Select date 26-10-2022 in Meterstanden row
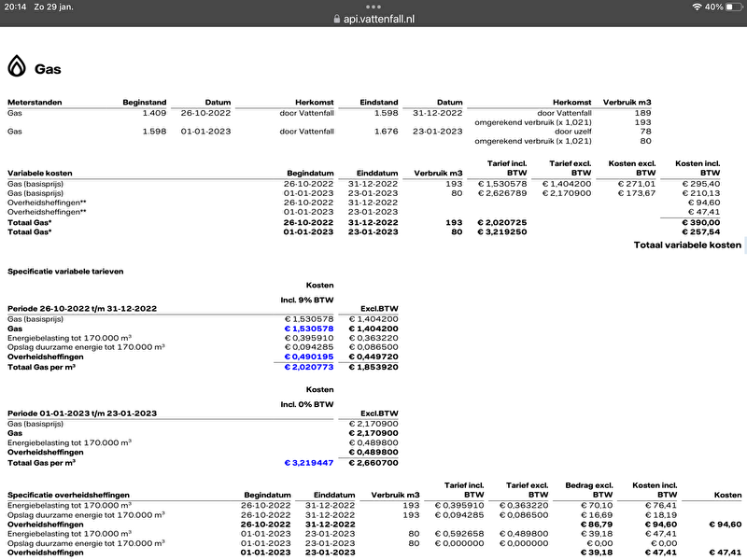This screenshot has height=560, width=747. pyautogui.click(x=205, y=113)
